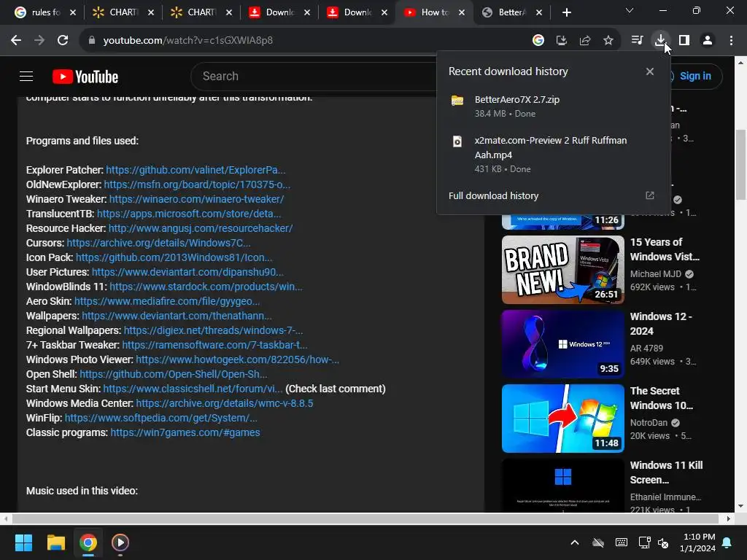The height and width of the screenshot is (560, 747).
Task: Click the install app icon in address bar
Action: [x=562, y=41]
